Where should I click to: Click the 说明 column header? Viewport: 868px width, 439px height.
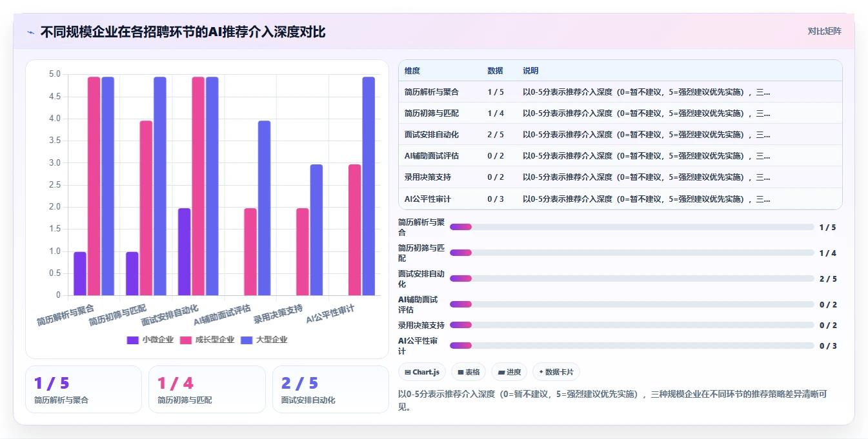tap(530, 71)
